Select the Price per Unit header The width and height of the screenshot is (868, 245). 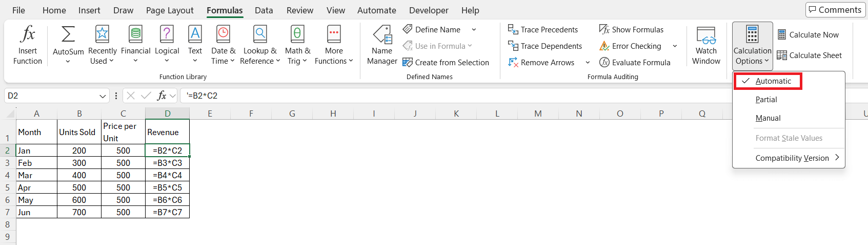(x=124, y=132)
